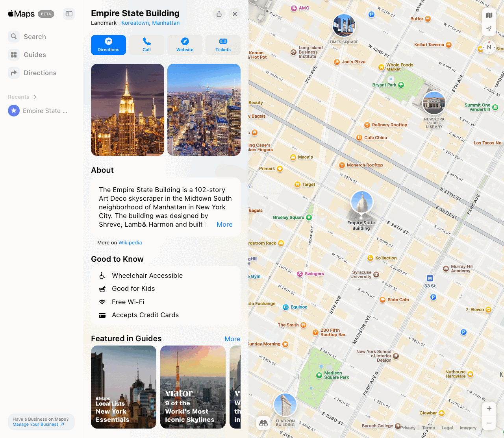The width and height of the screenshot is (504, 438).
Task: Open night Empire State Building photo
Action: click(x=128, y=110)
